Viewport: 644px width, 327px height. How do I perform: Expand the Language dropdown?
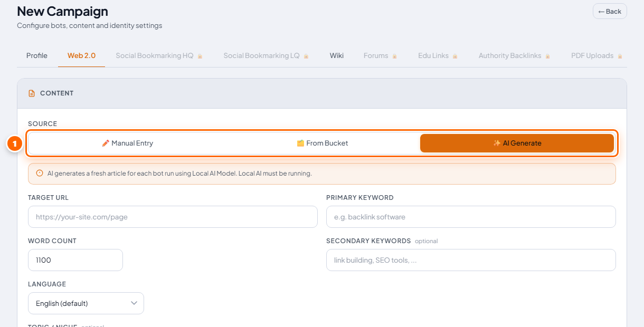click(86, 303)
